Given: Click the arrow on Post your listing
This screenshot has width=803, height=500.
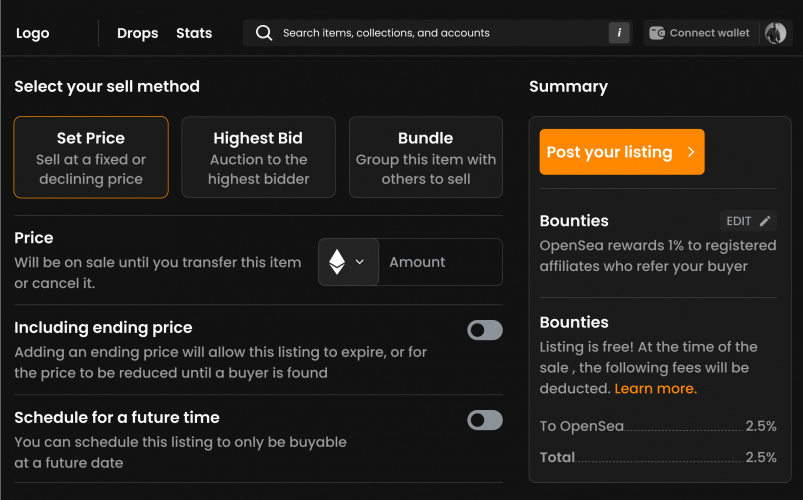Looking at the screenshot, I should pyautogui.click(x=691, y=152).
